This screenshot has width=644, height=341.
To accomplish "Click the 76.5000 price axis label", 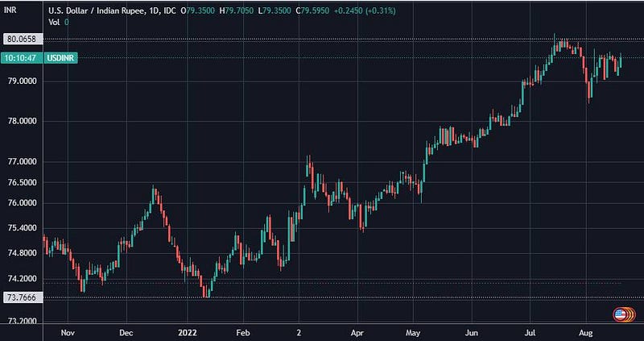I will (x=23, y=182).
